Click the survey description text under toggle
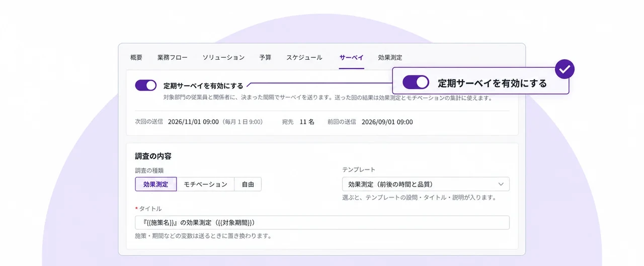Viewport: 644px width, 266px height. [328, 98]
